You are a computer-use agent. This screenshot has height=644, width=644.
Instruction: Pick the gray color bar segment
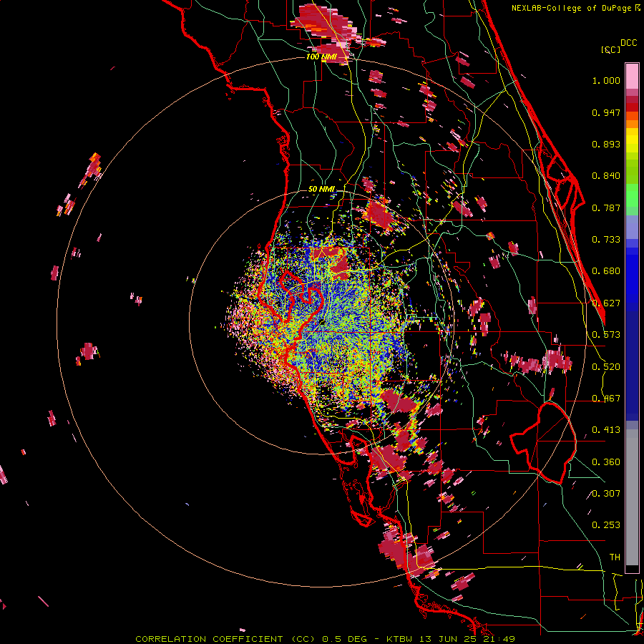coord(632,497)
